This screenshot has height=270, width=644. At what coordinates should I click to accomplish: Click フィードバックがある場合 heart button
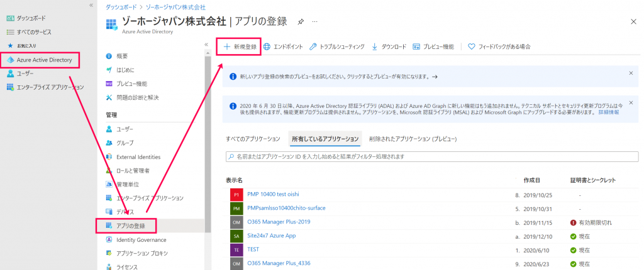click(499, 46)
